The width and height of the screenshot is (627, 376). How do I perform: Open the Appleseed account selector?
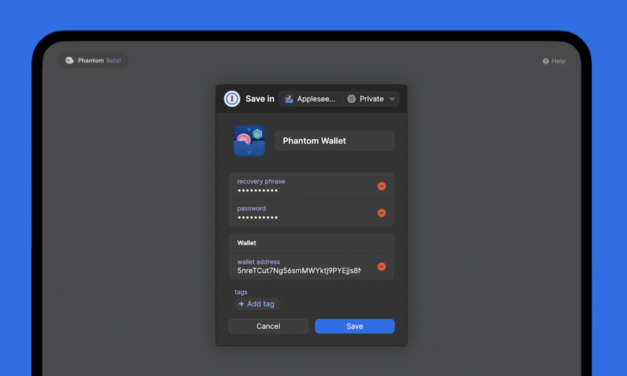coord(310,99)
